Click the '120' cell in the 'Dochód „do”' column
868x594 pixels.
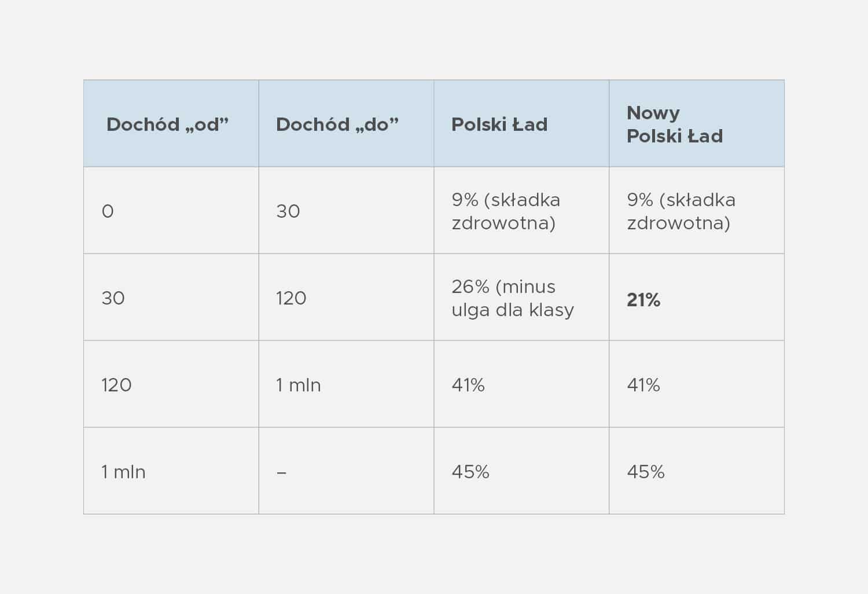pyautogui.click(x=291, y=298)
